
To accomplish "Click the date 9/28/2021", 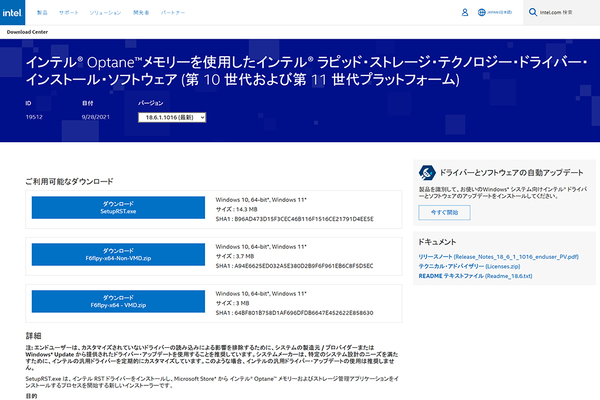I will (96, 117).
